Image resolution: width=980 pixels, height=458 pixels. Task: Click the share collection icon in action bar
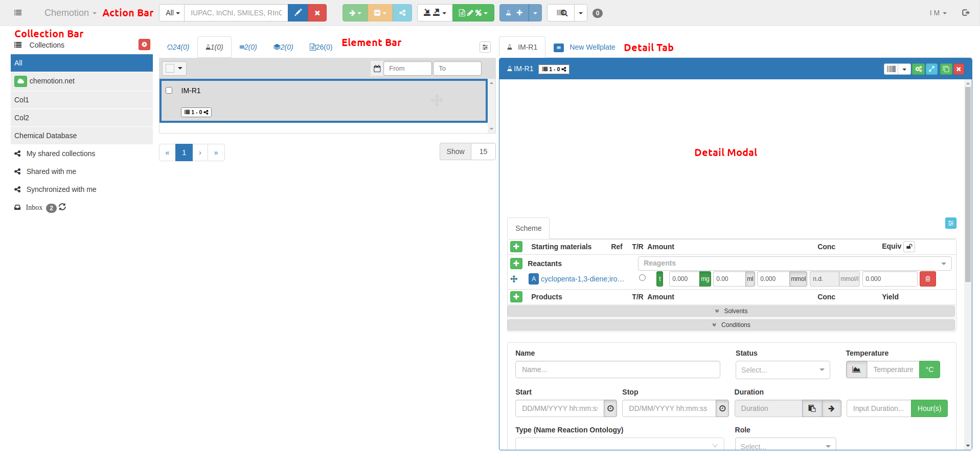pos(402,13)
